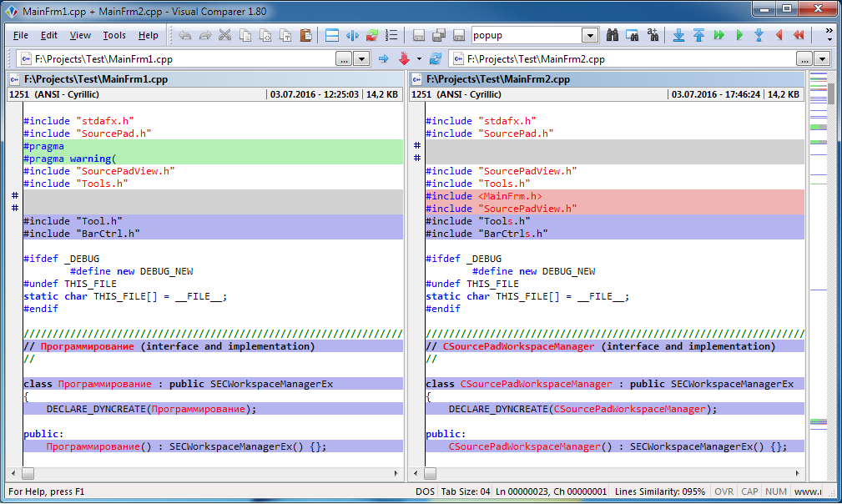Viewport: 842px width, 504px height.
Task: Open the View menu
Action: pyautogui.click(x=80, y=36)
